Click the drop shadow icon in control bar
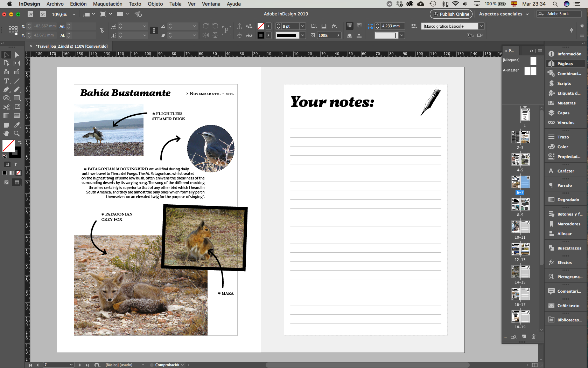The width and height of the screenshot is (588, 368). click(x=324, y=26)
